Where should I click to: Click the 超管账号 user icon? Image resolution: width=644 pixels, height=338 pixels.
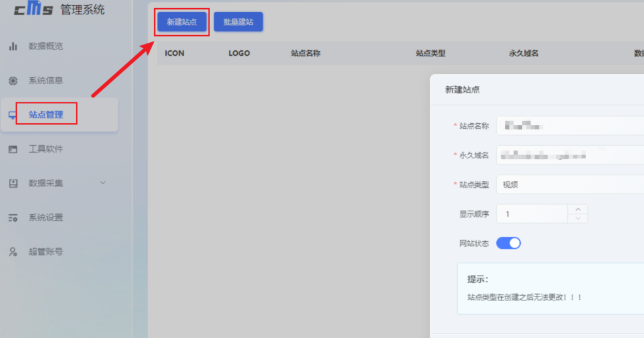tap(13, 252)
